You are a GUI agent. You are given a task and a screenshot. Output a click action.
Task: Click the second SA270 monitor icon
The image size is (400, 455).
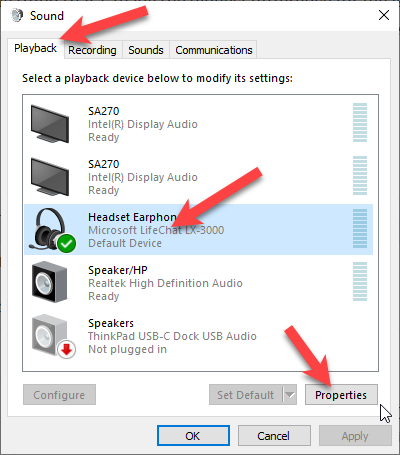(50, 177)
